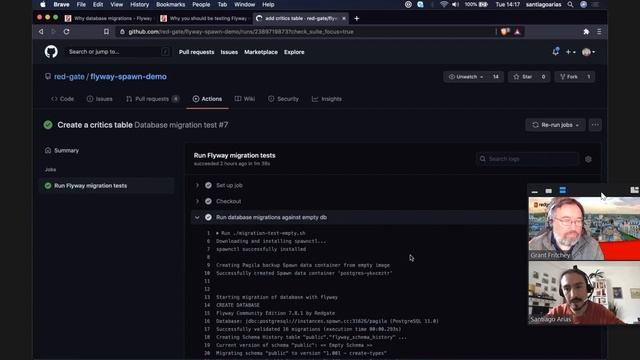
Task: Open the Brave hamburger menu
Action: [599, 31]
